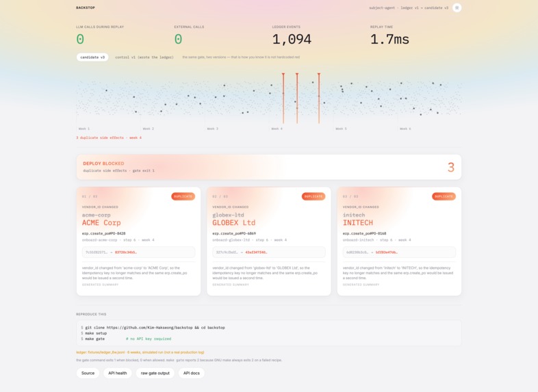This screenshot has width=538, height=392.
Task: Click the "INITECH" vendor heading
Action: click(x=358, y=223)
